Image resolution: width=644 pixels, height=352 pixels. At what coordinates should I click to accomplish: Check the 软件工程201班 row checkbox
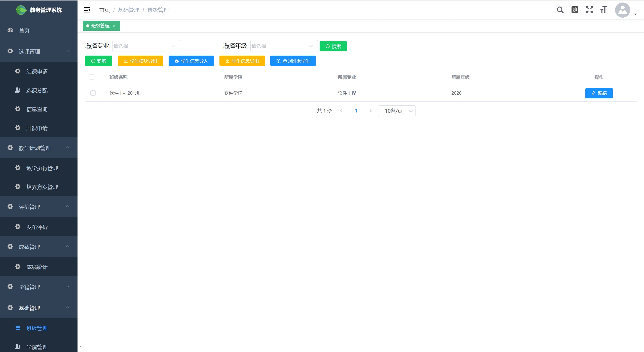[x=93, y=93]
